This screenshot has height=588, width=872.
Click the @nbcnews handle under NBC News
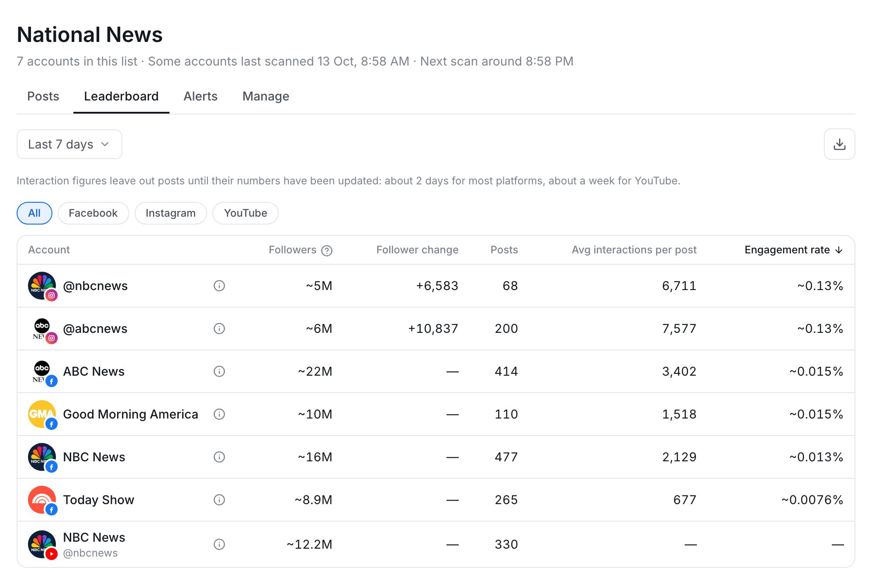click(x=90, y=553)
